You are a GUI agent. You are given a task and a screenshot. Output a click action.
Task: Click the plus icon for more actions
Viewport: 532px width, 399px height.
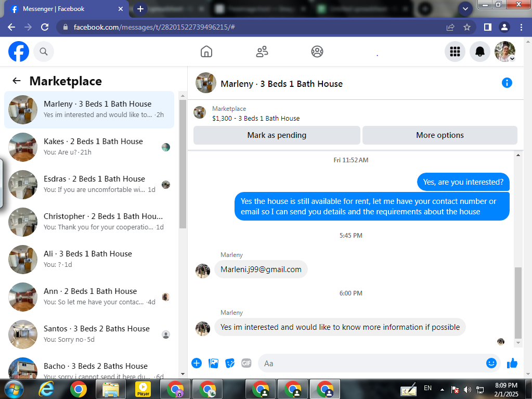click(197, 364)
